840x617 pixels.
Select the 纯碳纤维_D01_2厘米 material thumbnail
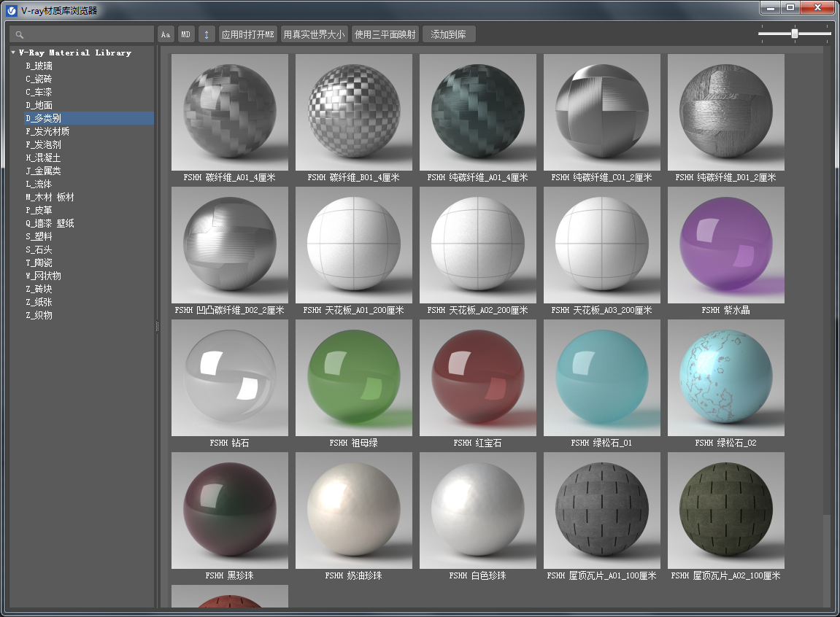click(726, 112)
